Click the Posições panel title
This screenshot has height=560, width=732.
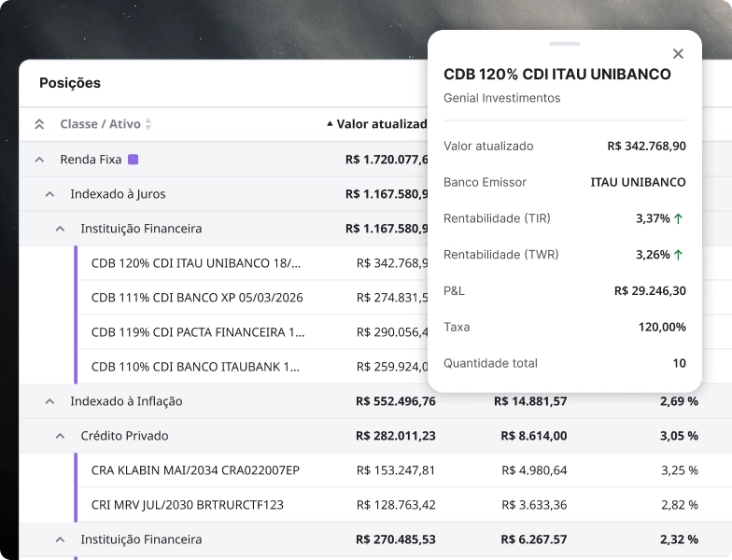click(70, 83)
